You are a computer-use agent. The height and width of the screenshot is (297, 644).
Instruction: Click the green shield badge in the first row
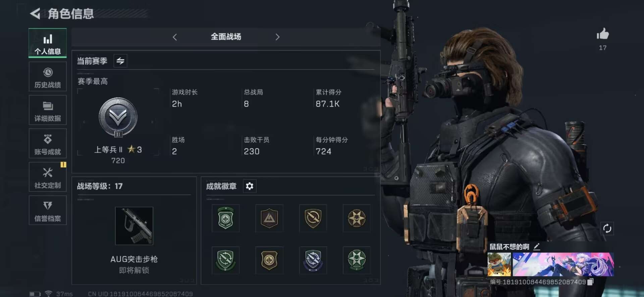pos(225,218)
